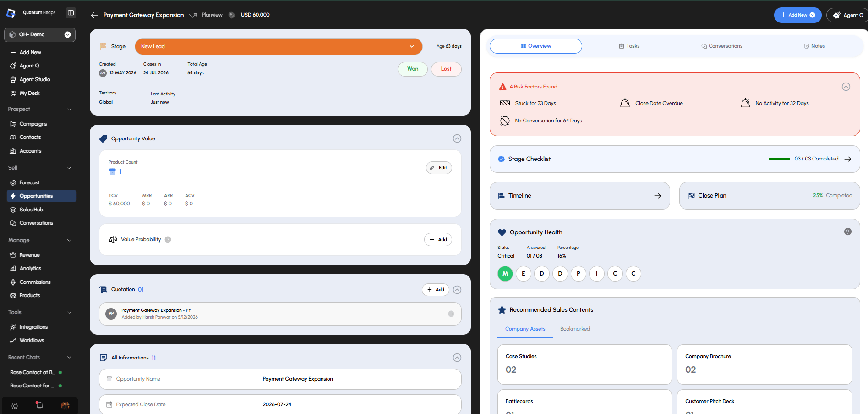Open the Bookmarked contents tab
The image size is (868, 414).
click(575, 329)
